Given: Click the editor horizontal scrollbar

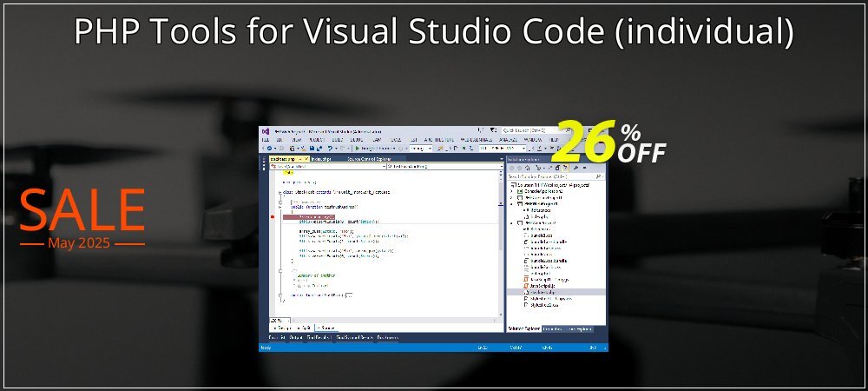Looking at the screenshot, I should coord(393,321).
